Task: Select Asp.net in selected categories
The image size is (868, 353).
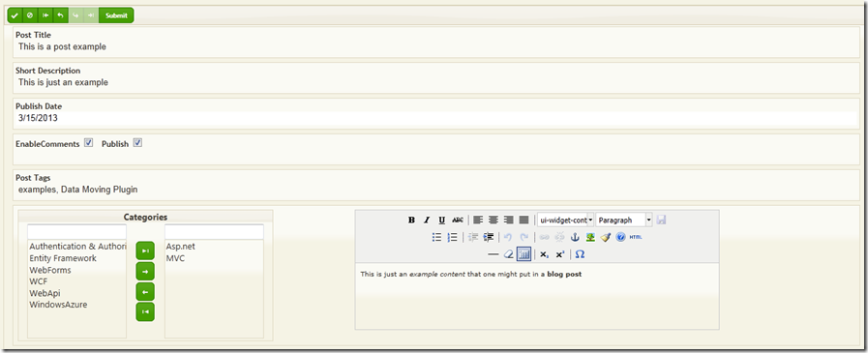Action: click(x=180, y=247)
